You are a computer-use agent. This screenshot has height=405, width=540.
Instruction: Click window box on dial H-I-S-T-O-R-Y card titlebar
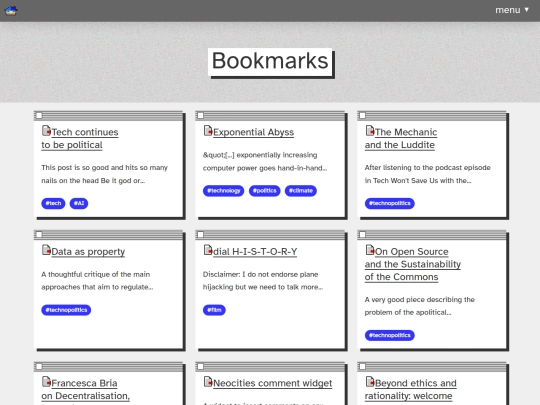click(x=200, y=235)
